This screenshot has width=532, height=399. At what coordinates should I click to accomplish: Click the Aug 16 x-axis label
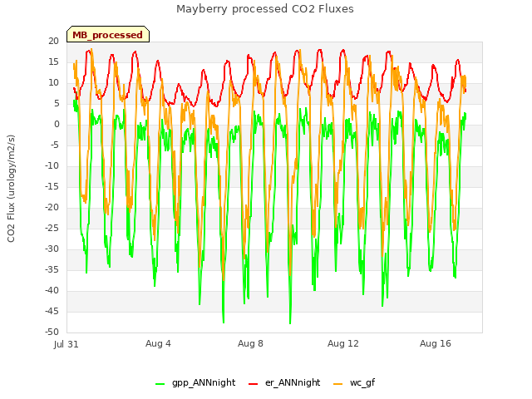436,343
